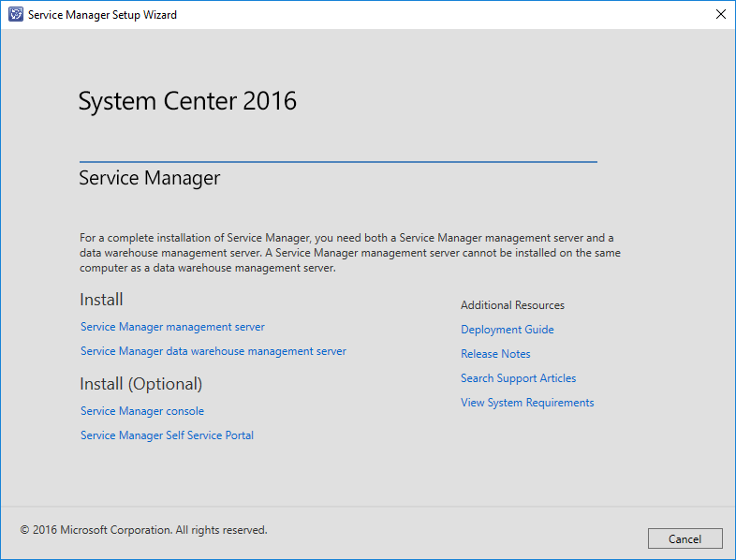Click the Microsoft copyright notice text
Image resolution: width=736 pixels, height=560 pixels.
click(x=144, y=530)
